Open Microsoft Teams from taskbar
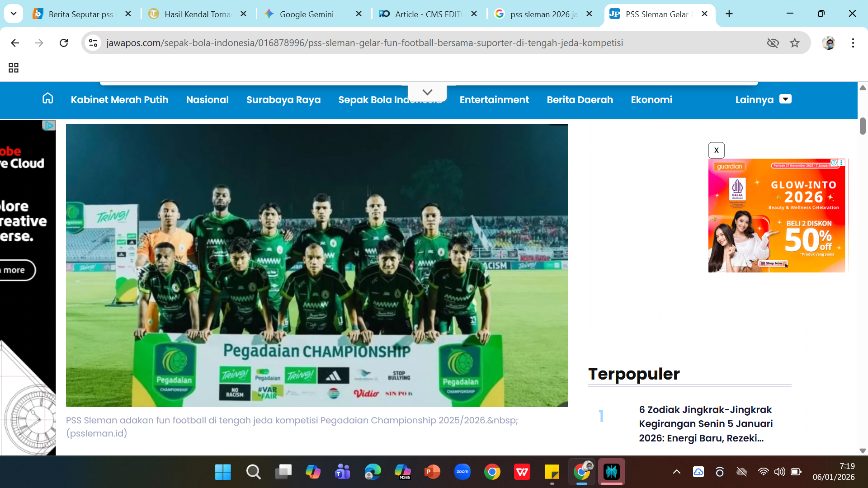The height and width of the screenshot is (488, 868). (x=343, y=472)
